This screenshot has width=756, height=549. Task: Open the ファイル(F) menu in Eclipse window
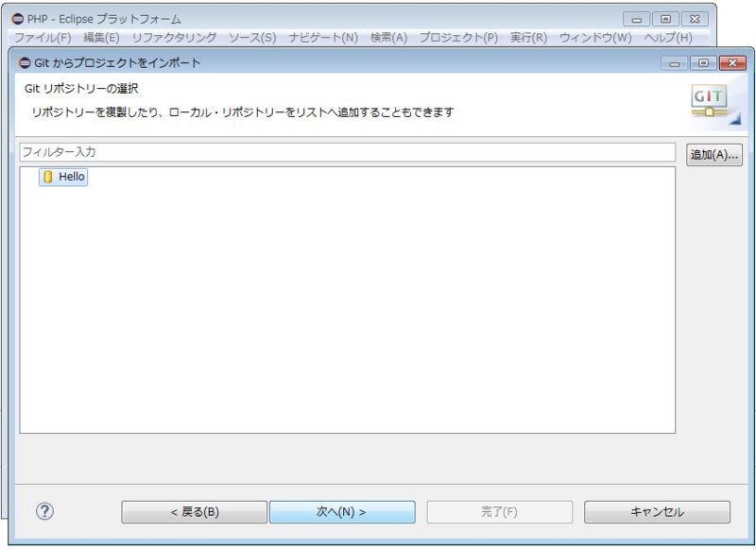click(x=43, y=38)
